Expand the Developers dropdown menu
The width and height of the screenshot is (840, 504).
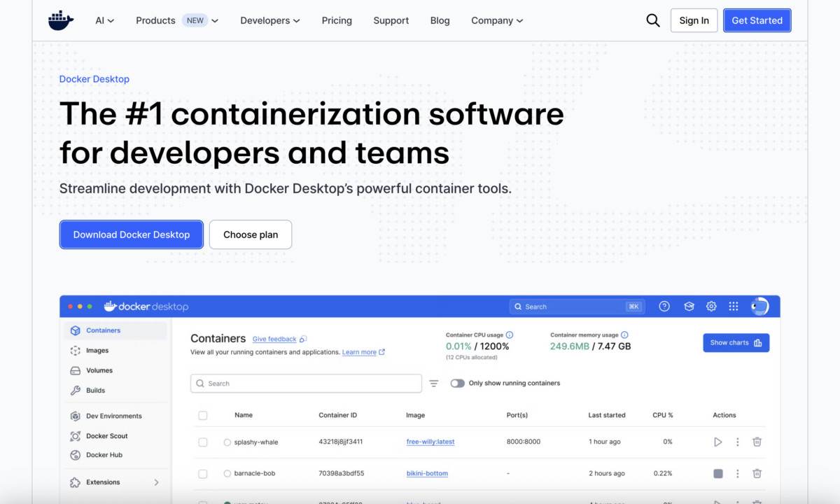point(270,20)
